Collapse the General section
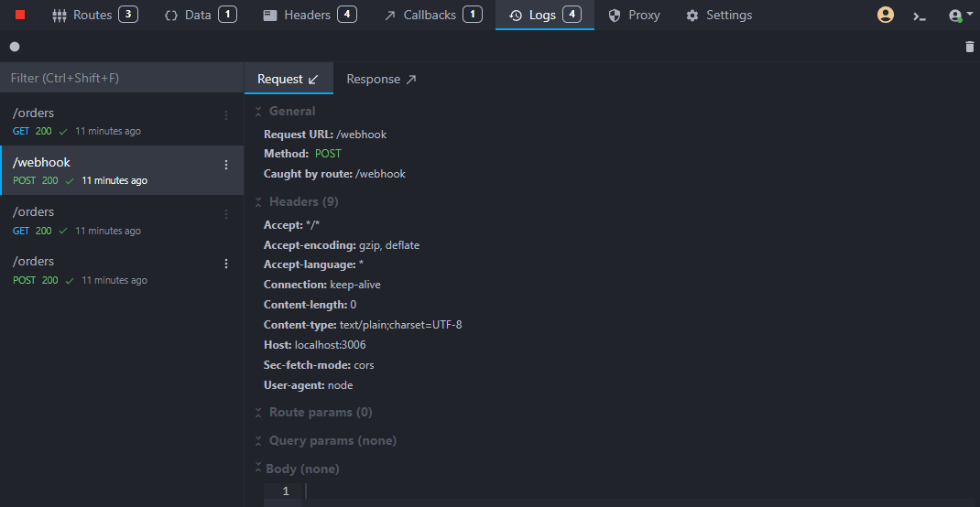Screen dimensions: 980x507 tap(259, 112)
